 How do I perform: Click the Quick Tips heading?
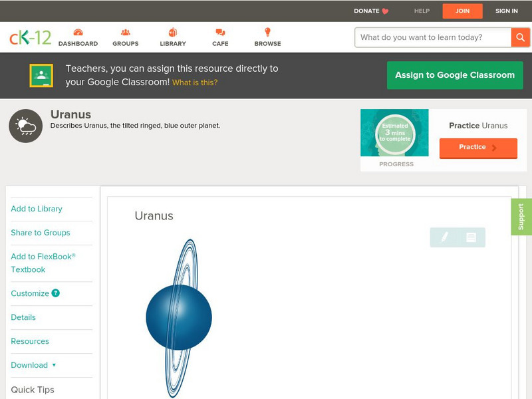(33, 390)
